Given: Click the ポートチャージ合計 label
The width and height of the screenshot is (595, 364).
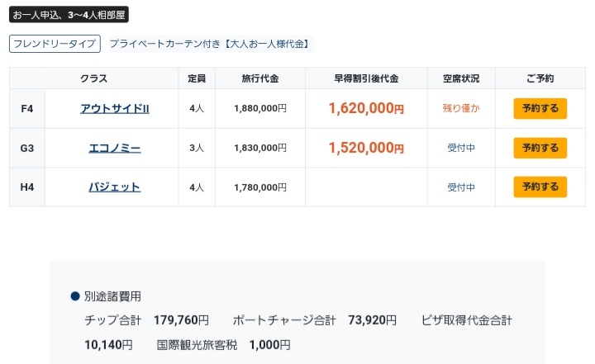Looking at the screenshot, I should click(x=284, y=320).
